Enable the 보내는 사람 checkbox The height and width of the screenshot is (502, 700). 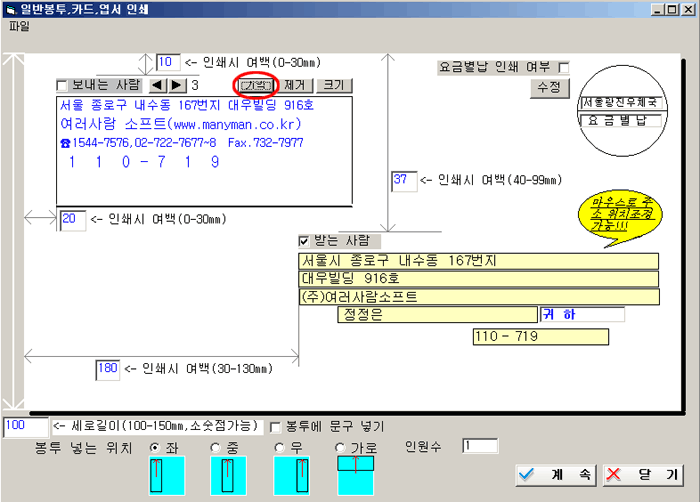tap(62, 86)
